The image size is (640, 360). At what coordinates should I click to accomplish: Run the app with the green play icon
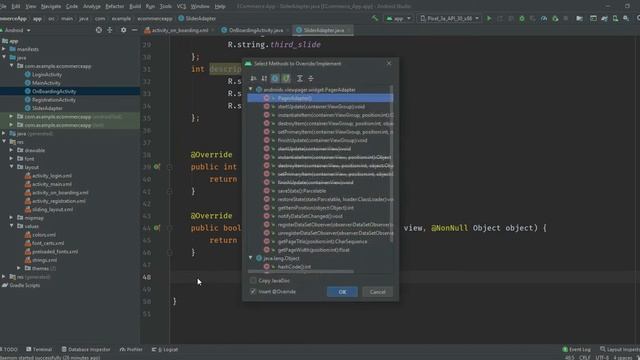point(489,18)
